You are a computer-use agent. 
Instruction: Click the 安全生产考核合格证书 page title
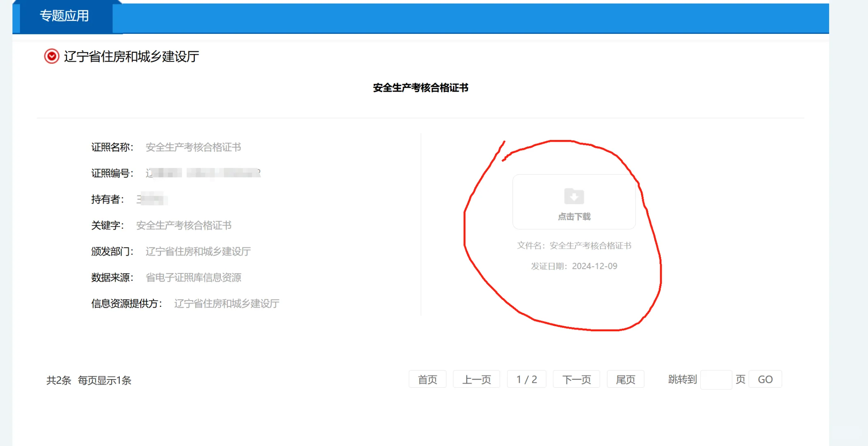click(420, 88)
